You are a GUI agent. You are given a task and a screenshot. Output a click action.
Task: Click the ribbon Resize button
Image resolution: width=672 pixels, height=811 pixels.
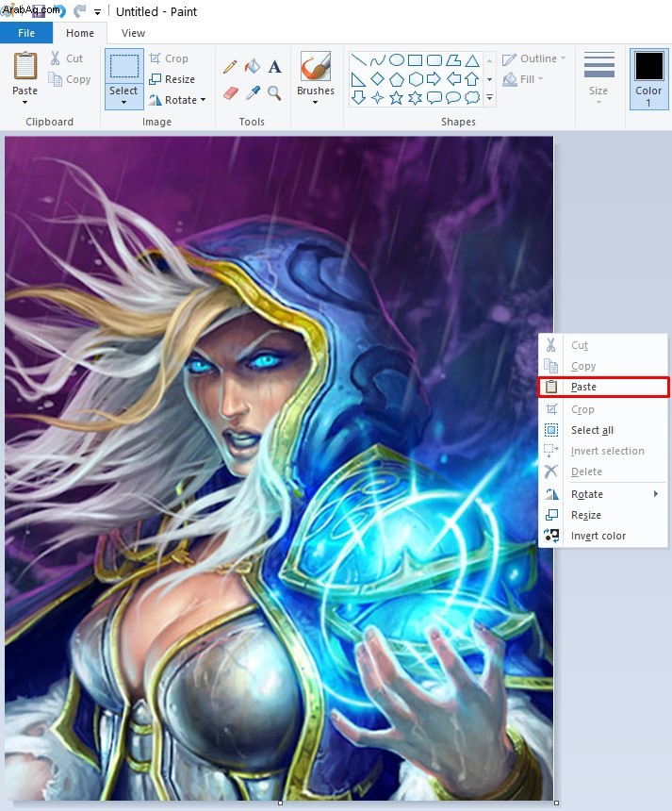[172, 79]
